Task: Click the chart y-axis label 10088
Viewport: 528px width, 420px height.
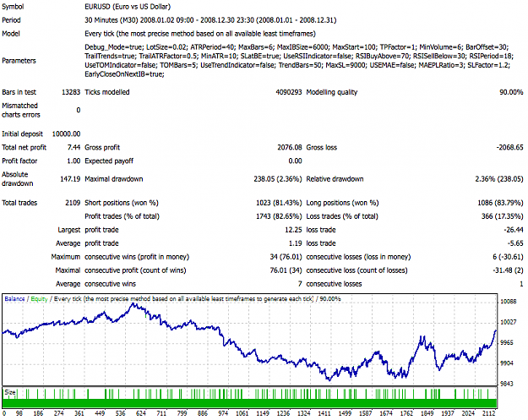Action: pyautogui.click(x=508, y=302)
